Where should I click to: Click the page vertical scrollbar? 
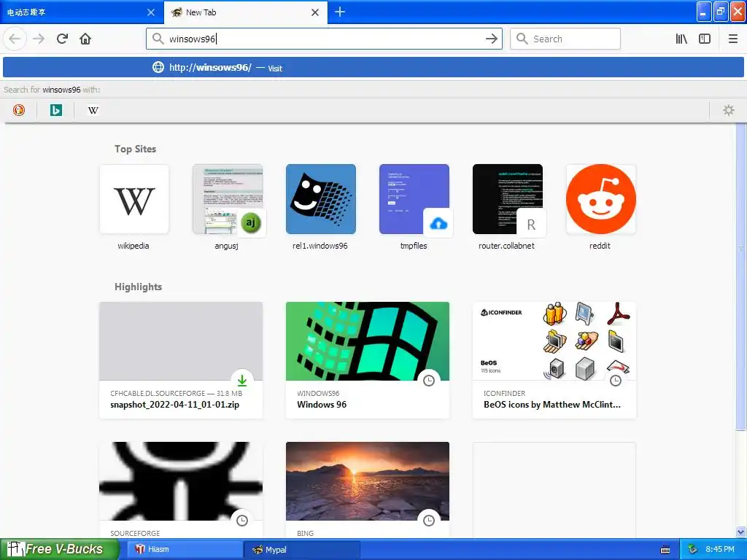click(740, 276)
